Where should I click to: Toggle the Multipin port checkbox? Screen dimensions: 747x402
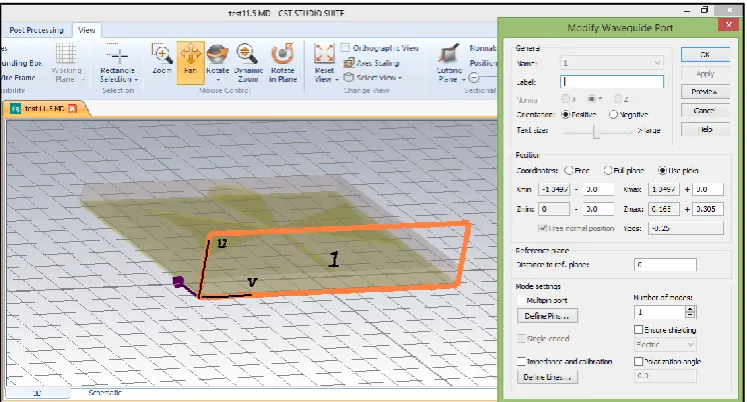(x=521, y=300)
